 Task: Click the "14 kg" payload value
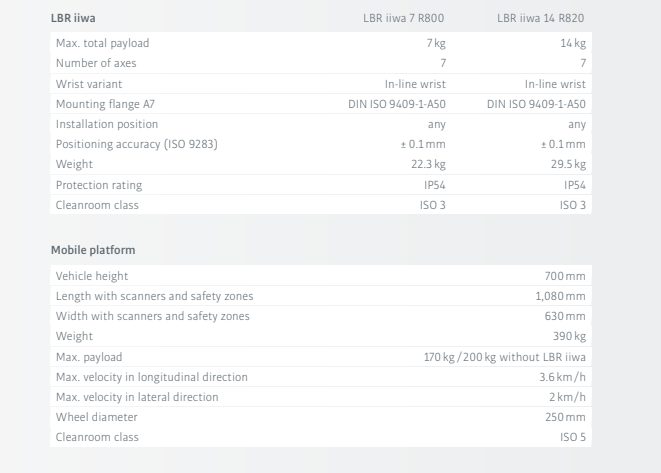pos(574,44)
